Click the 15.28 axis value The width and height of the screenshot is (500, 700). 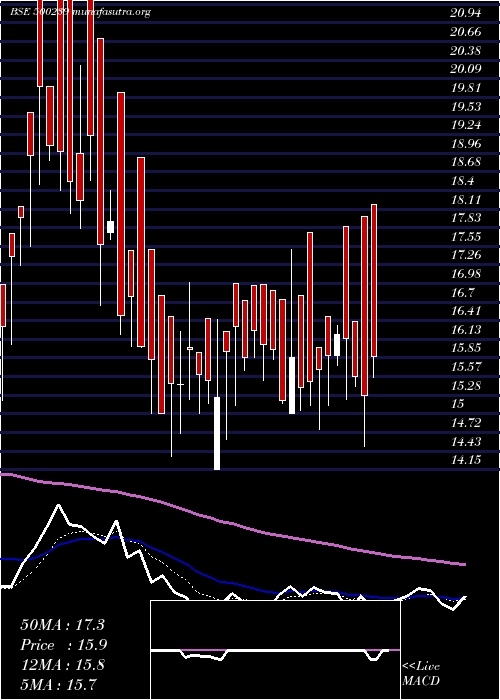466,385
